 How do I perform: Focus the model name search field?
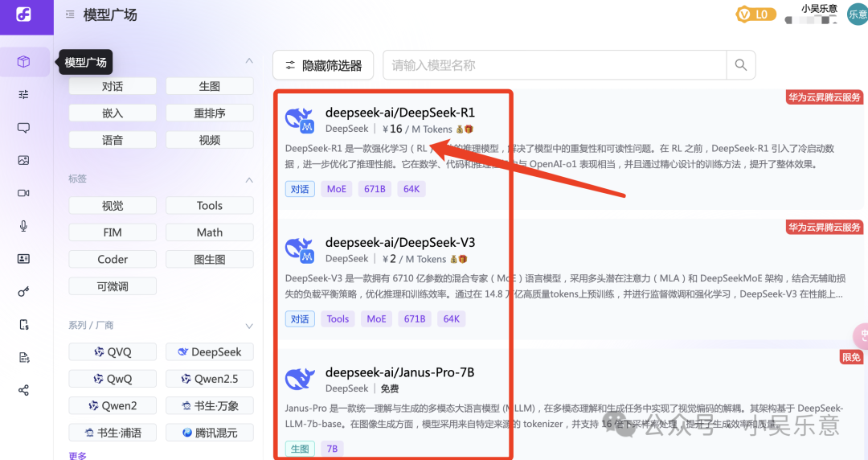pos(554,65)
